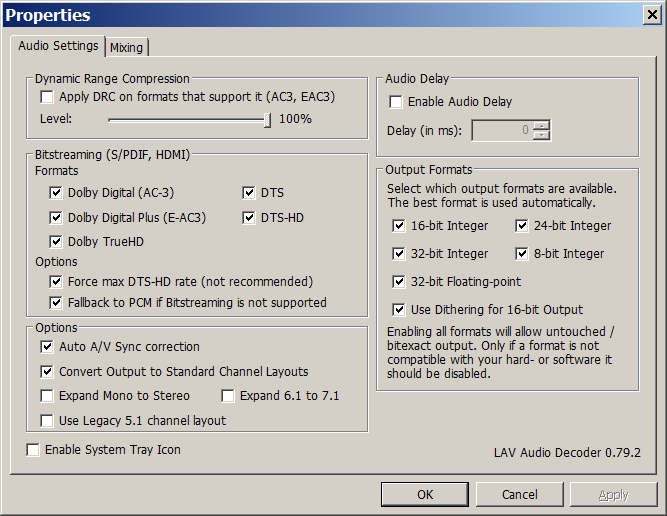Enable the System Tray Icon option
Viewport: 667px width, 516px height.
[34, 450]
